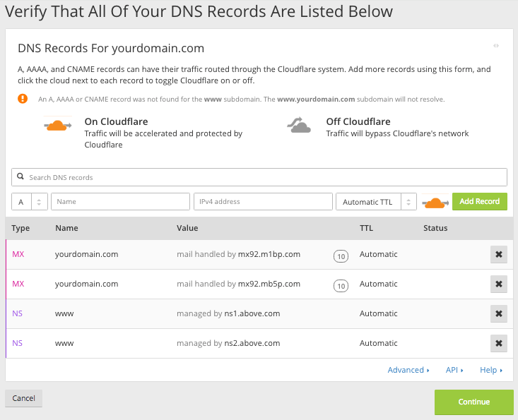Click the orange On Cloudflare cloud icon
The height and width of the screenshot is (420, 518).
click(58, 126)
